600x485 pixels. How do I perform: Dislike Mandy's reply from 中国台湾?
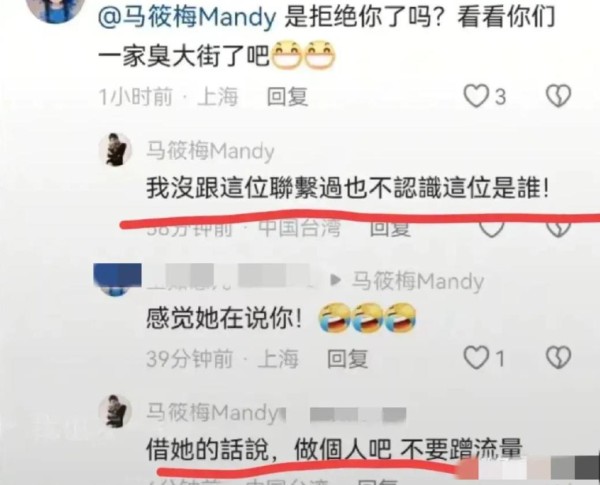tap(558, 229)
